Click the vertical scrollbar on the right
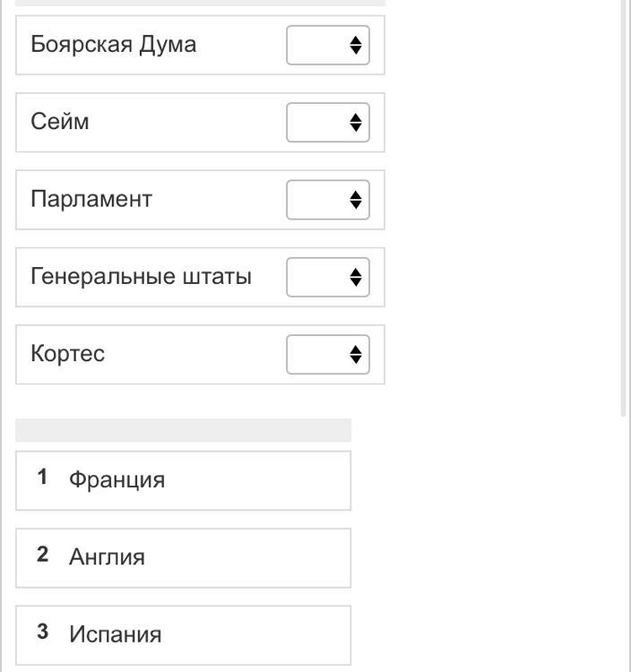The height and width of the screenshot is (672, 631). click(x=625, y=206)
